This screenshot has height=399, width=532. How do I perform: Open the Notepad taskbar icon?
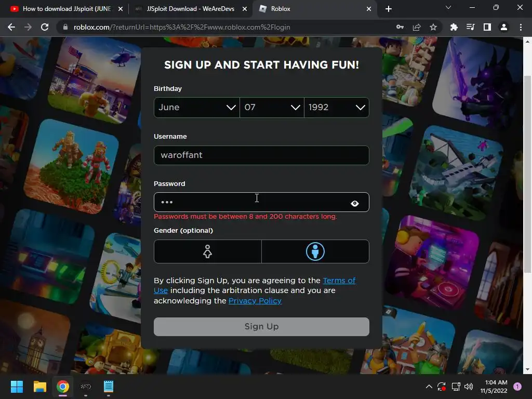[x=109, y=387]
